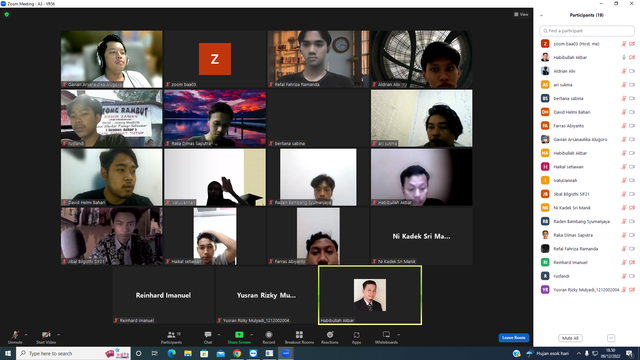Open the Participants panel icon in toolbar

pos(171,337)
